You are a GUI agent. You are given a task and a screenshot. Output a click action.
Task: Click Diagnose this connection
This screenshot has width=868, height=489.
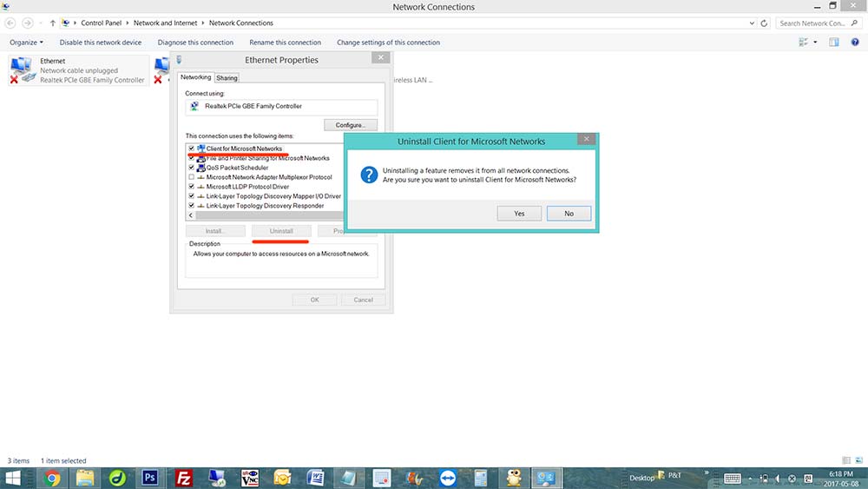click(195, 42)
